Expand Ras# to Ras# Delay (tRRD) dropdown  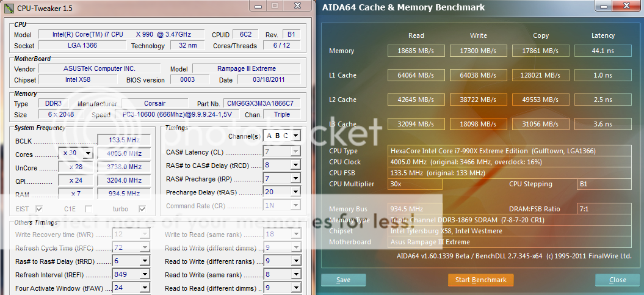click(x=145, y=261)
